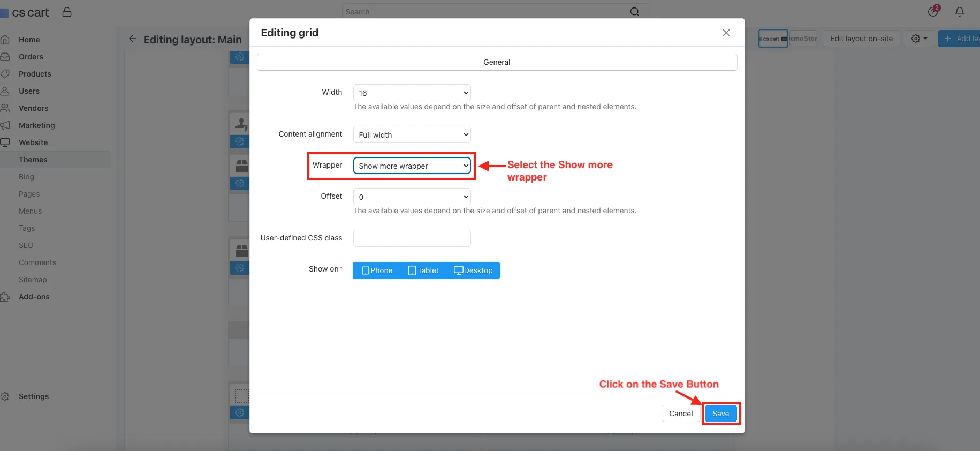The image size is (980, 451).
Task: Open Orders in sidebar
Action: click(x=31, y=57)
